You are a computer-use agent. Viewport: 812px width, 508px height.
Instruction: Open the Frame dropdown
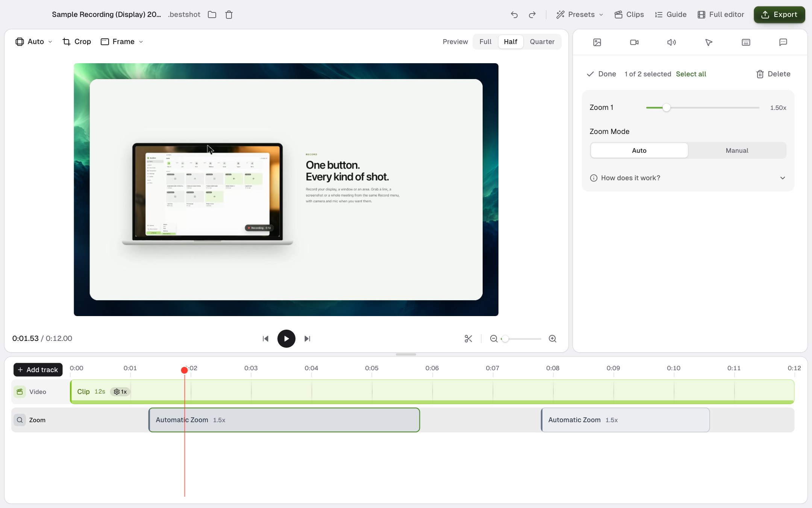[x=122, y=42]
